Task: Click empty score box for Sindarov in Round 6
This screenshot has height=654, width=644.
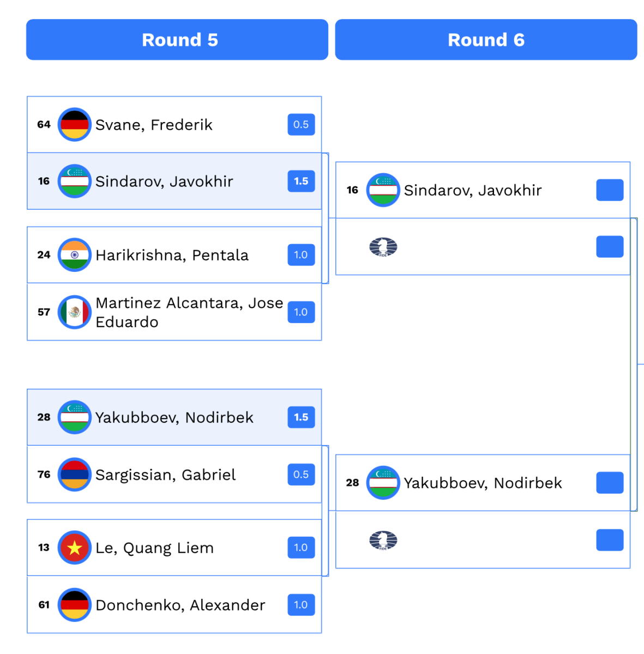Action: (610, 190)
